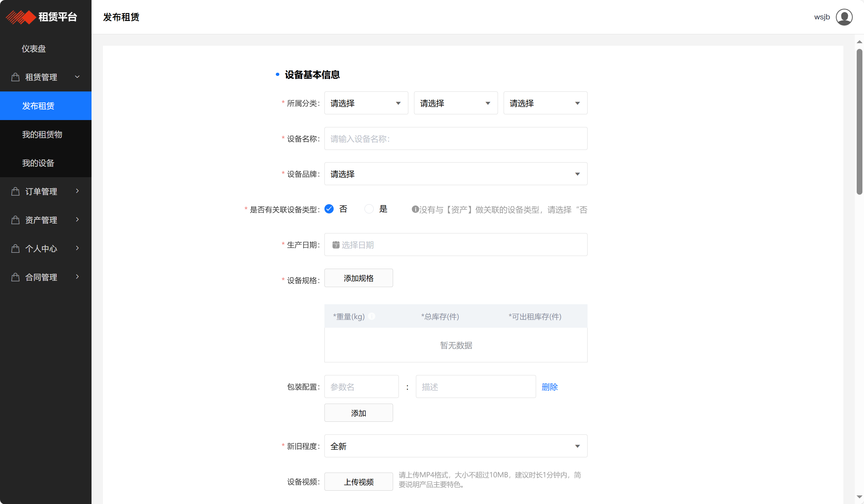Viewport: 864px width, 504px height.
Task: Click the 添加 button under 包装配置
Action: click(x=358, y=413)
